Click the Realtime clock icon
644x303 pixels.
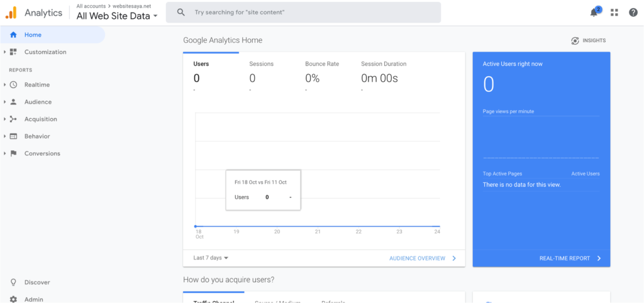coord(14,85)
